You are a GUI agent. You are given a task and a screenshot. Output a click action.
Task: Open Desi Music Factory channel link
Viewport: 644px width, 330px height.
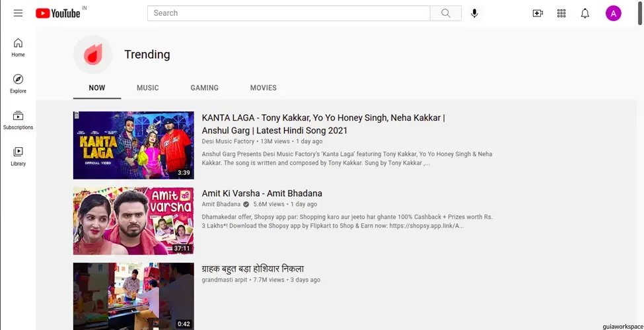(x=228, y=141)
